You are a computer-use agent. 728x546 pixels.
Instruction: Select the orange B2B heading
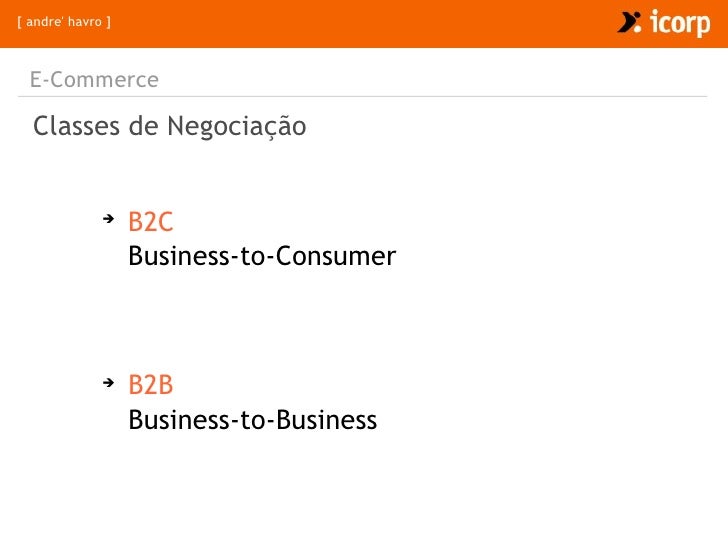pyautogui.click(x=150, y=385)
